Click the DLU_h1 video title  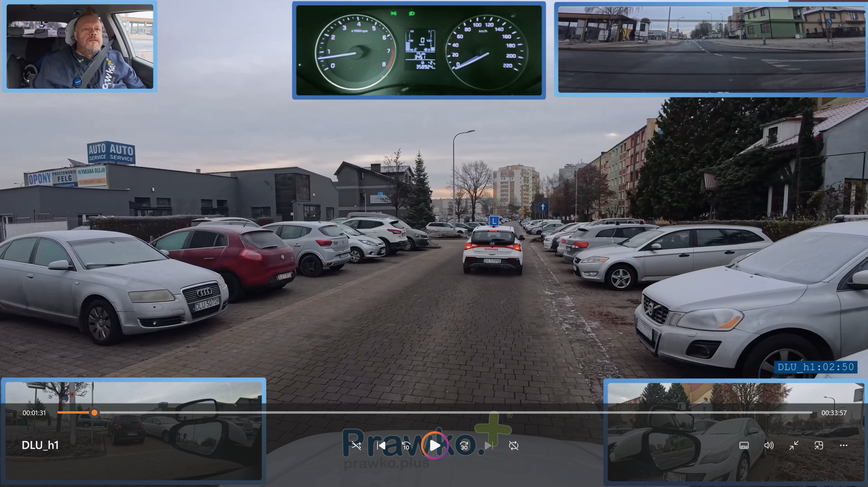(x=40, y=445)
